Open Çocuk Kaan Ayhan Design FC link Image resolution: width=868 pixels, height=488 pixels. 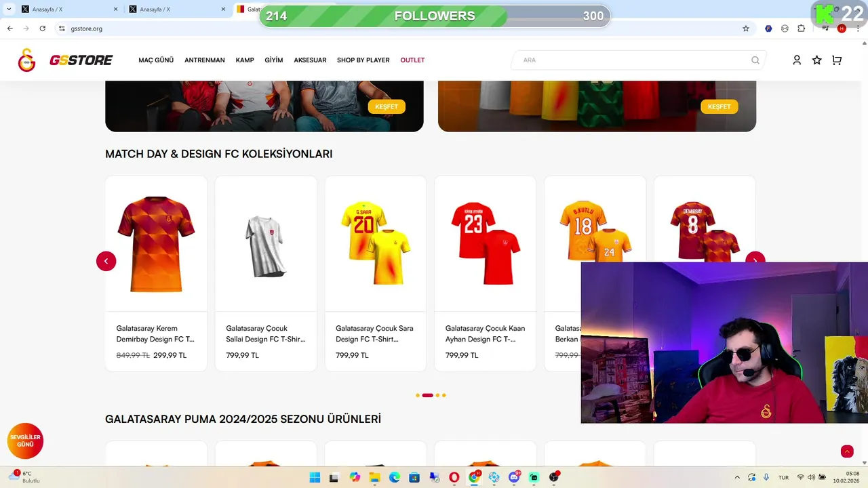pyautogui.click(x=485, y=333)
